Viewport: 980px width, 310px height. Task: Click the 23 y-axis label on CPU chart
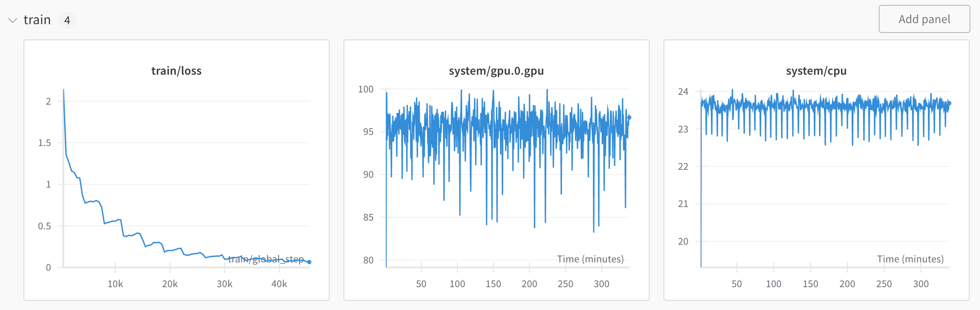[x=683, y=129]
